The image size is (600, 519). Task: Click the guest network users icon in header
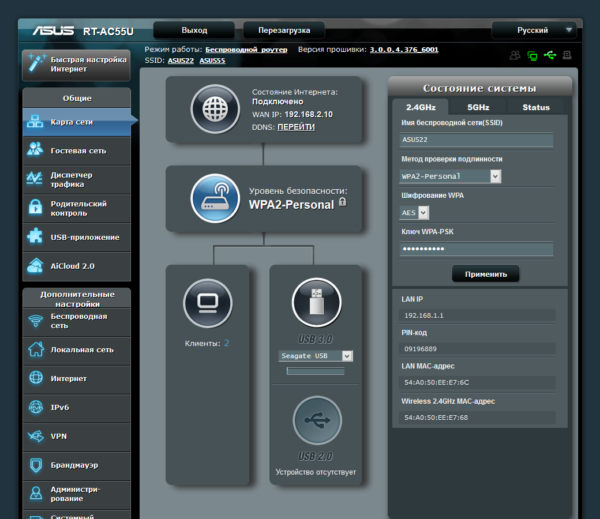tap(515, 55)
